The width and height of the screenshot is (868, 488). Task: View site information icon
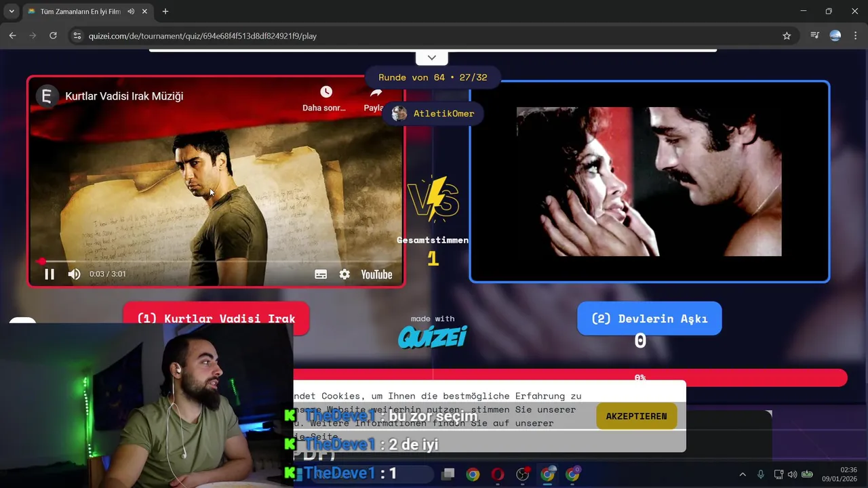77,36
